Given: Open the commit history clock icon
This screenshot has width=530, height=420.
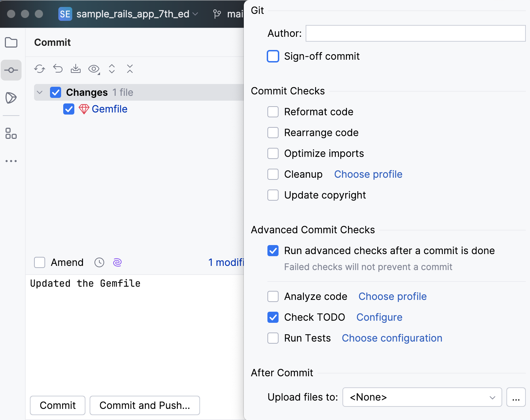Looking at the screenshot, I should [x=99, y=262].
